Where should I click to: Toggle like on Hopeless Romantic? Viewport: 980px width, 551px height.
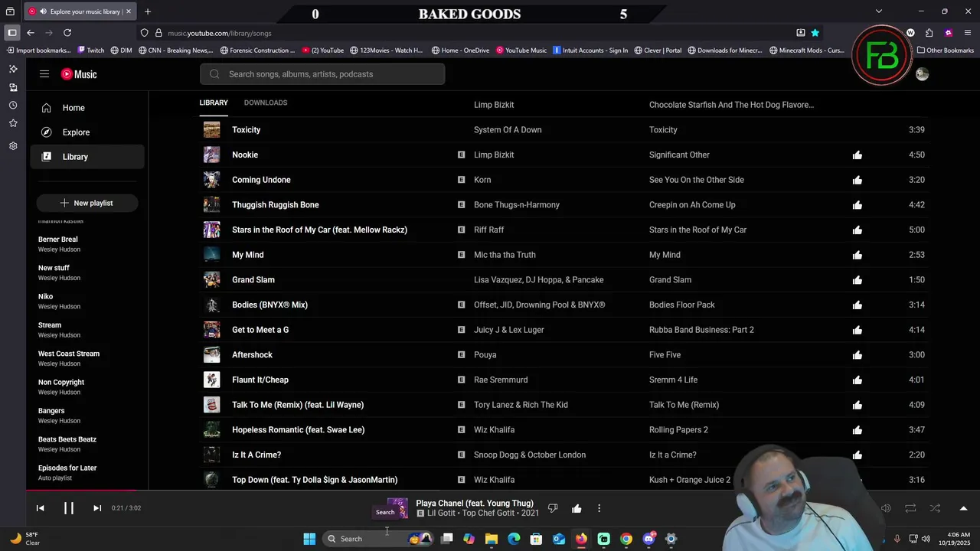[x=857, y=430]
